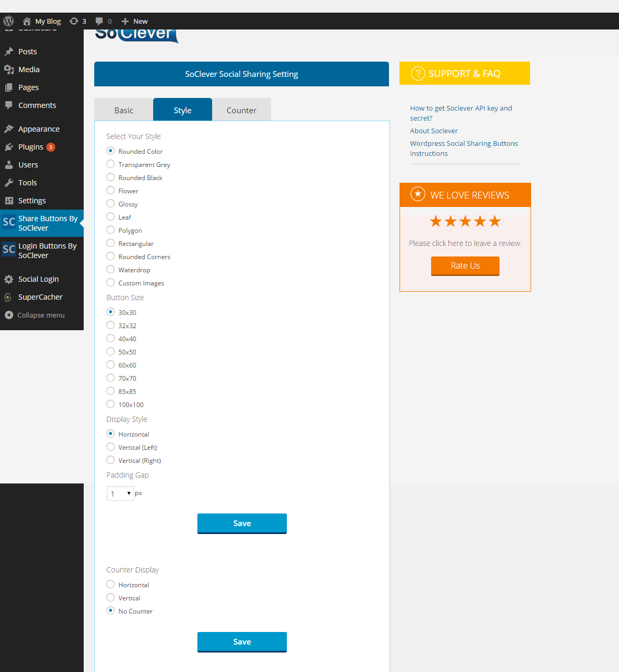Viewport: 619px width, 672px height.
Task: Click the updates refresh icon
Action: coord(74,21)
